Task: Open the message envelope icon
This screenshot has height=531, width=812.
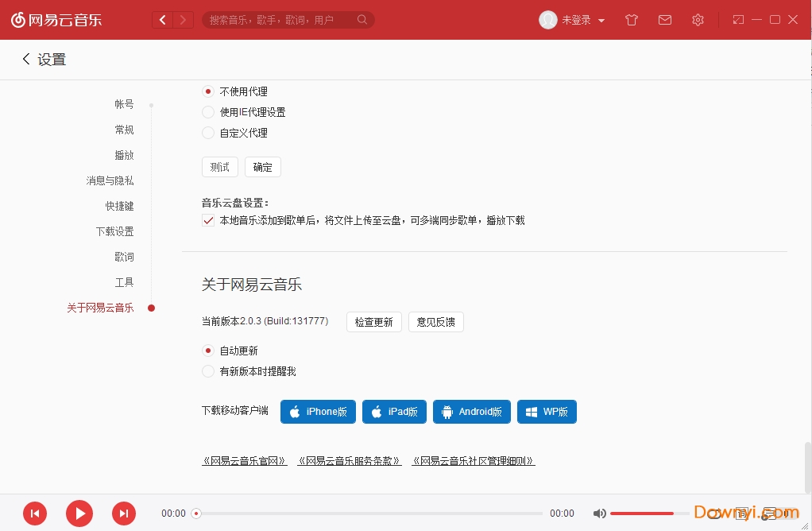Action: tap(665, 20)
